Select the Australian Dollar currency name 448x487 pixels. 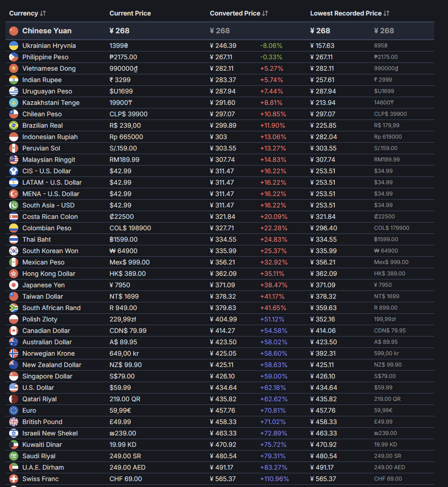click(47, 342)
